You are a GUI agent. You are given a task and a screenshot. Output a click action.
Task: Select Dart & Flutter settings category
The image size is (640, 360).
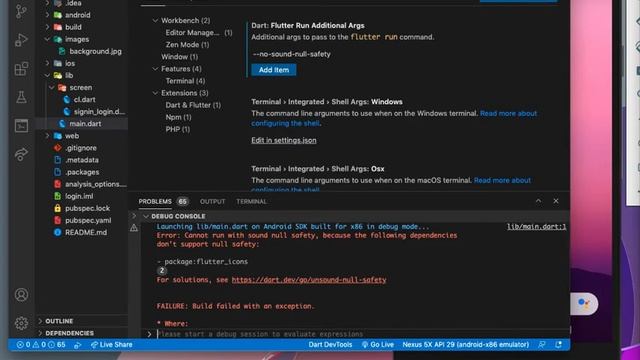coord(193,105)
